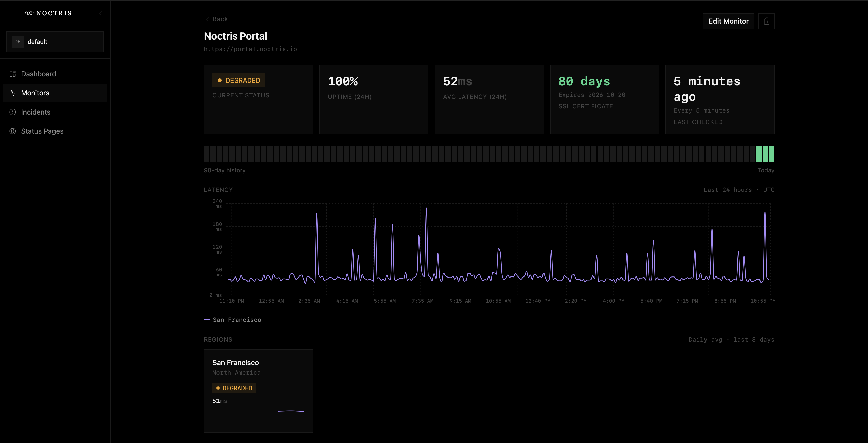This screenshot has height=443, width=868.
Task: Click the 10:55 AM axis label
Action: pos(498,301)
